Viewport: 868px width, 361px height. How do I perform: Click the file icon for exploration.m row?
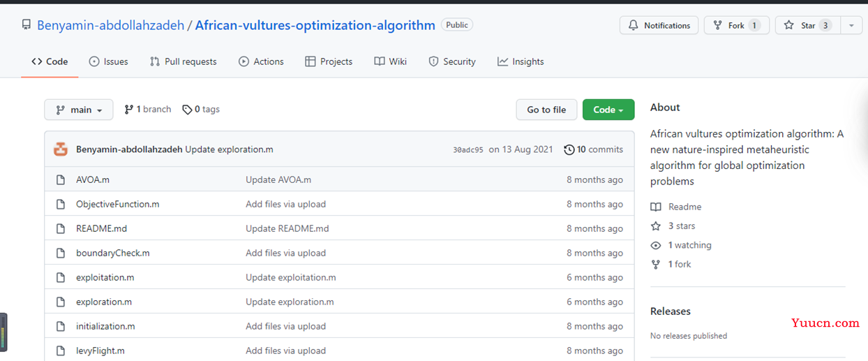61,302
